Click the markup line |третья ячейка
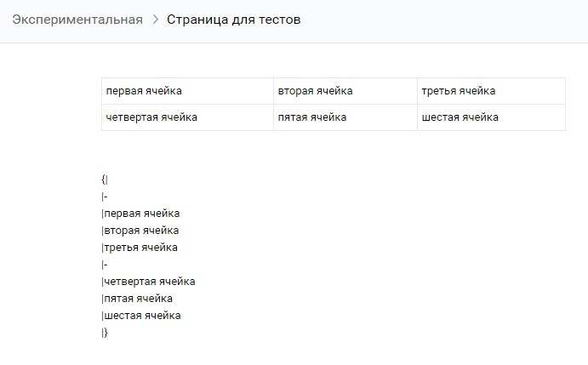This screenshot has width=588, height=365. [x=140, y=248]
